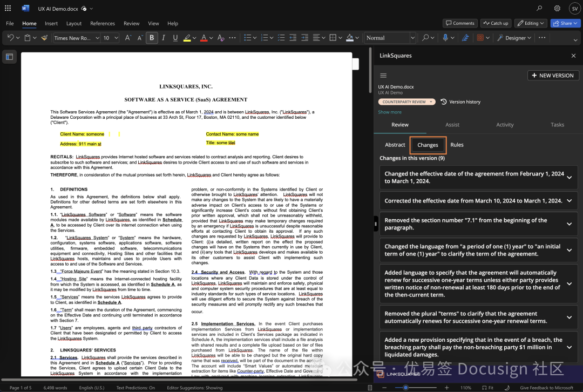Open settings gear icon
583x392 pixels.
click(557, 8)
